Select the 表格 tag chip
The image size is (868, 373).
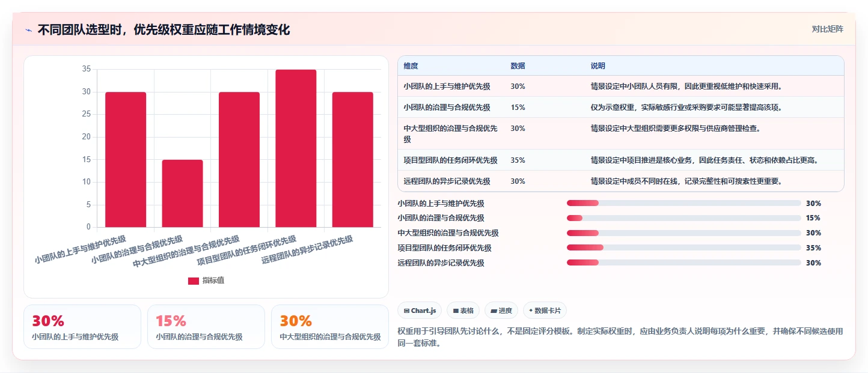coord(463,311)
